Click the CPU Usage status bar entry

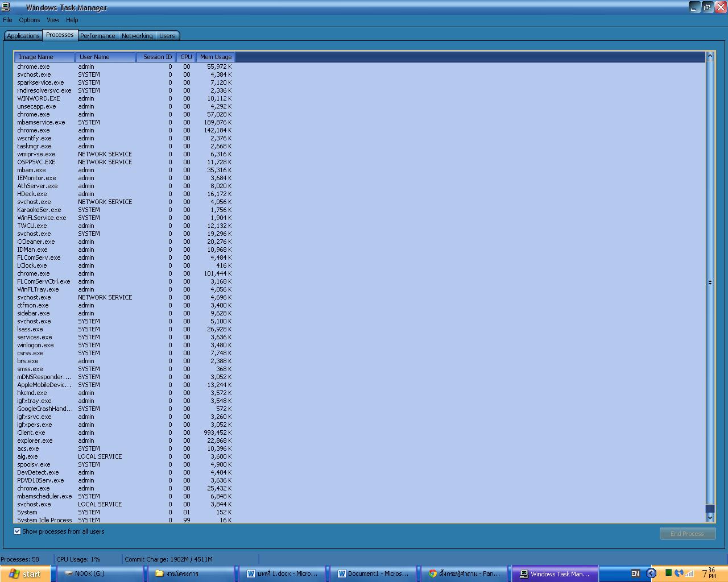[x=78, y=559]
